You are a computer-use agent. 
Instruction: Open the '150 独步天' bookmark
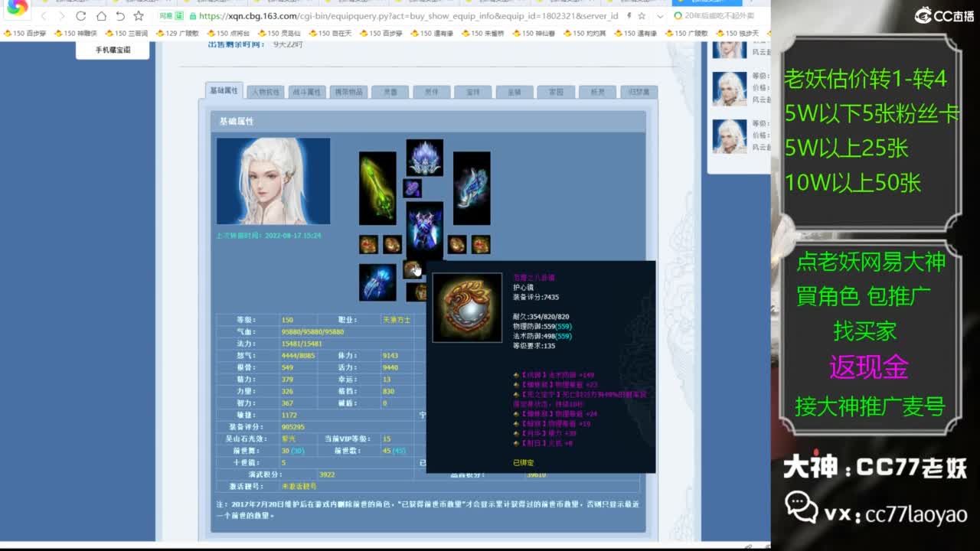737,34
